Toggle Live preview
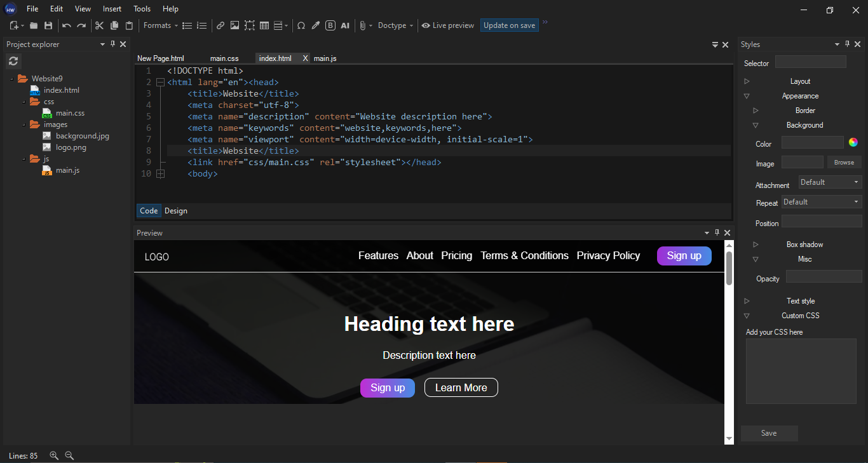The height and width of the screenshot is (463, 868). point(448,25)
